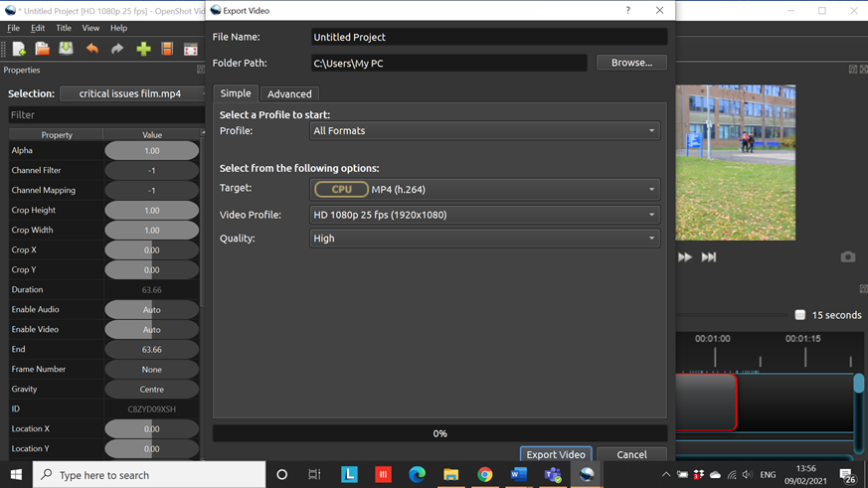Click the 00:01:00 timeline ruler mark
The image size is (868, 488).
713,339
